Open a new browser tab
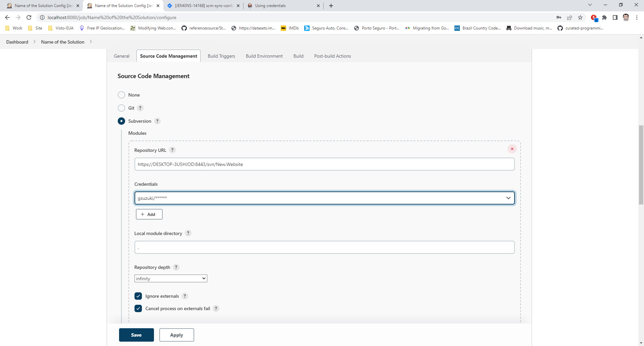The image size is (644, 346). point(331,6)
